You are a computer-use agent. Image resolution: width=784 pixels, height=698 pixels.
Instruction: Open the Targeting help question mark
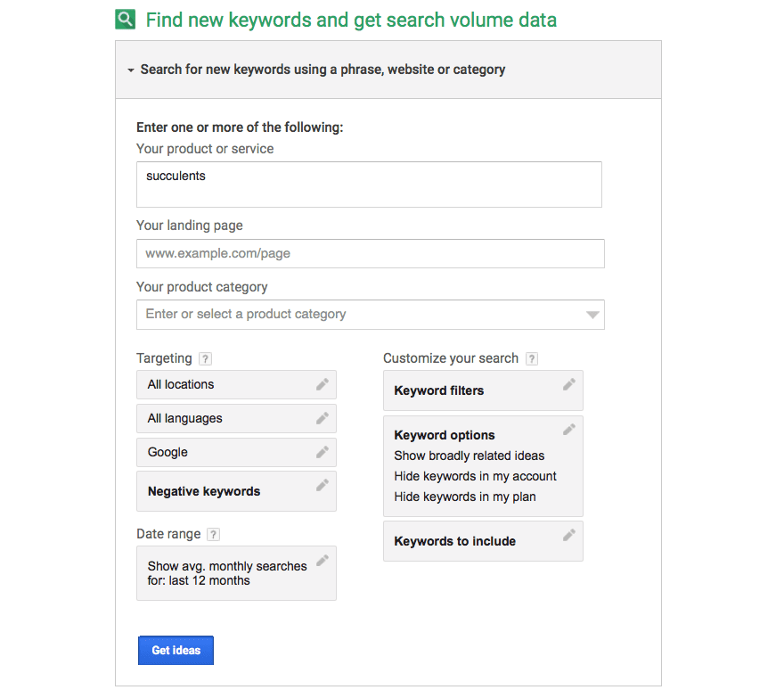pos(205,358)
